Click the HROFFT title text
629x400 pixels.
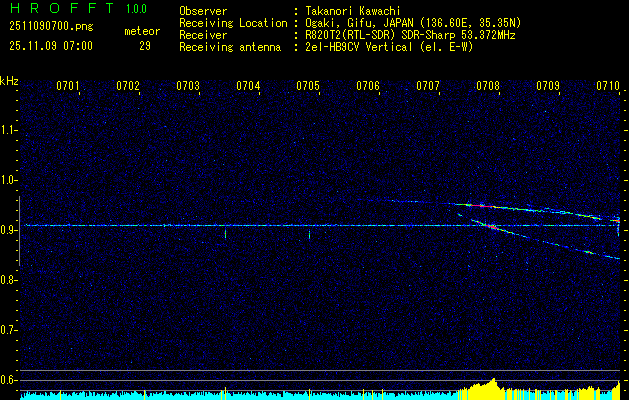[x=55, y=9]
